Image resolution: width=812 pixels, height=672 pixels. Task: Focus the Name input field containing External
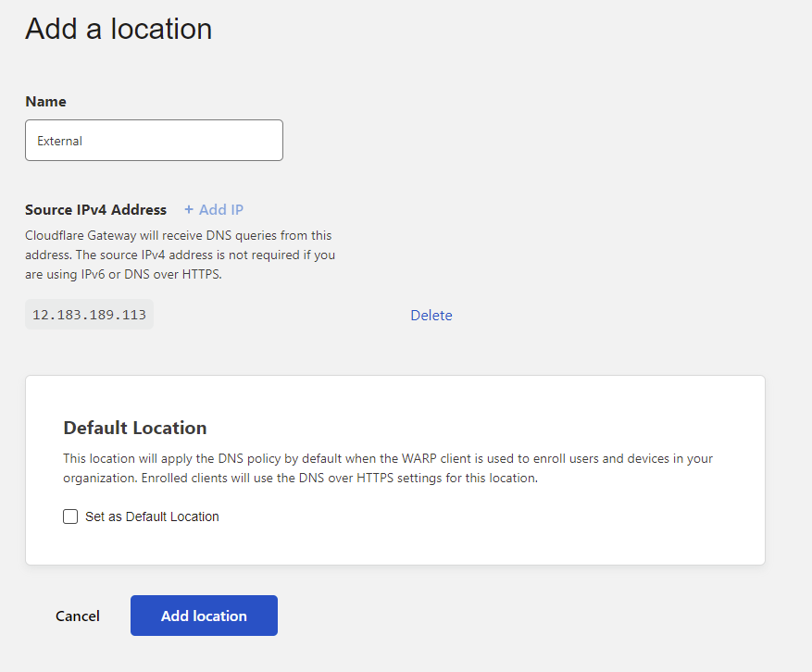coord(154,141)
